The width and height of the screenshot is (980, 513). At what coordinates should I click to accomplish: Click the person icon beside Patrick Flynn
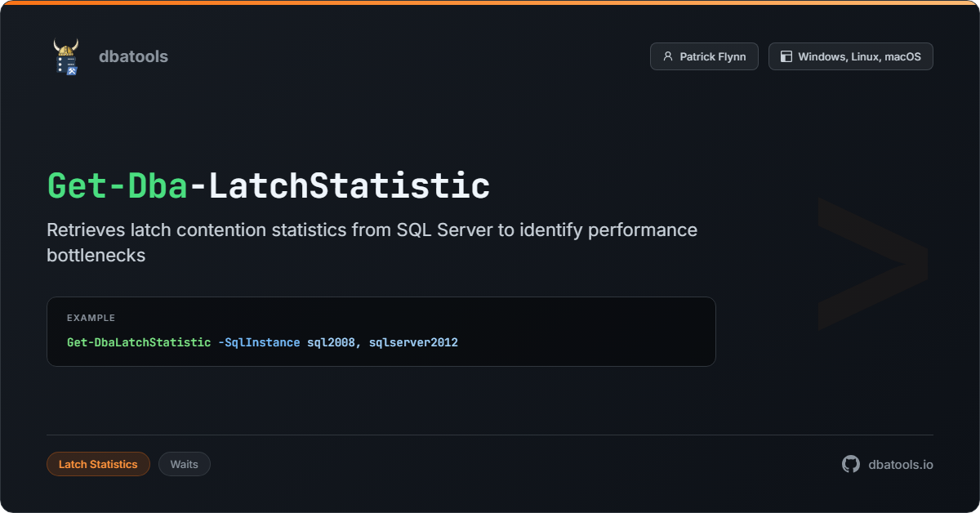tap(668, 56)
